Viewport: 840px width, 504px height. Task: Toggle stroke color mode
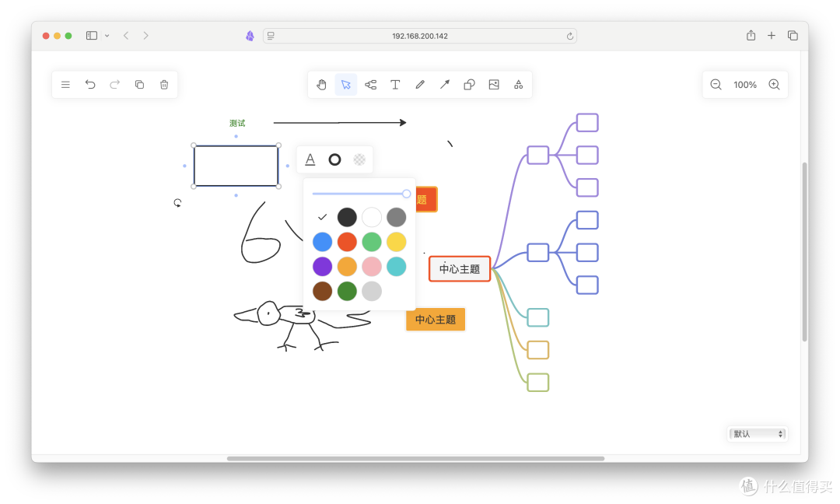[x=334, y=159]
